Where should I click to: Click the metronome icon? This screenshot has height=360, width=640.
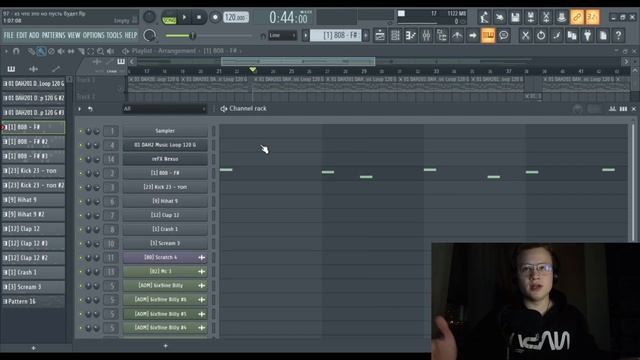point(484,17)
